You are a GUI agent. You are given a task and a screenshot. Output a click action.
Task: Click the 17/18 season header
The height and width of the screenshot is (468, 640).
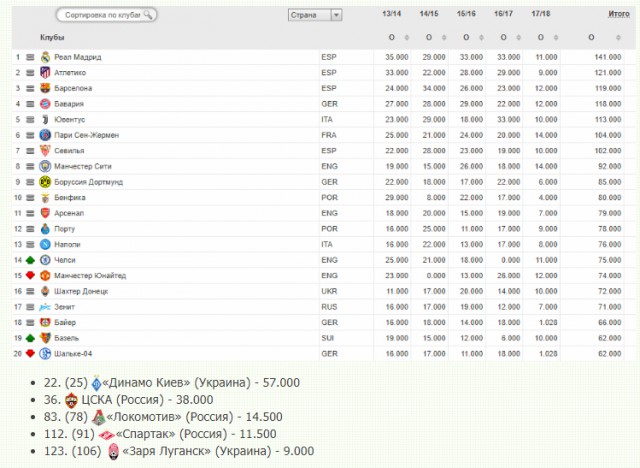point(540,13)
